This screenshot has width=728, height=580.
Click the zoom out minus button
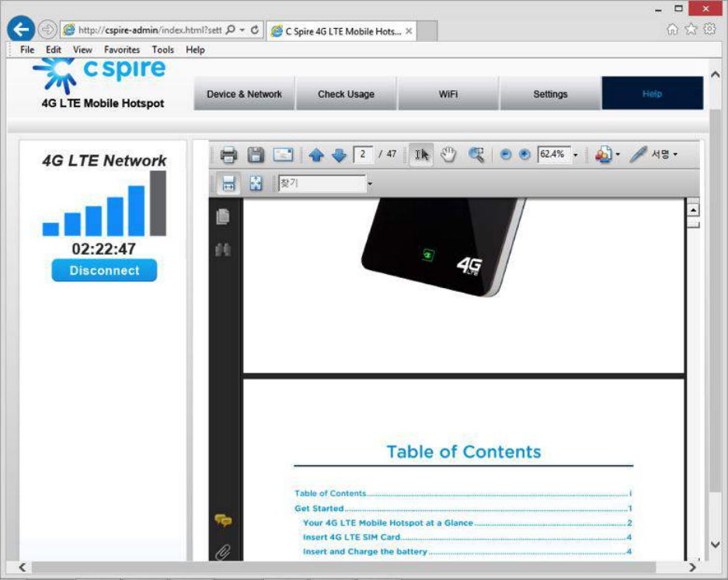tap(506, 155)
